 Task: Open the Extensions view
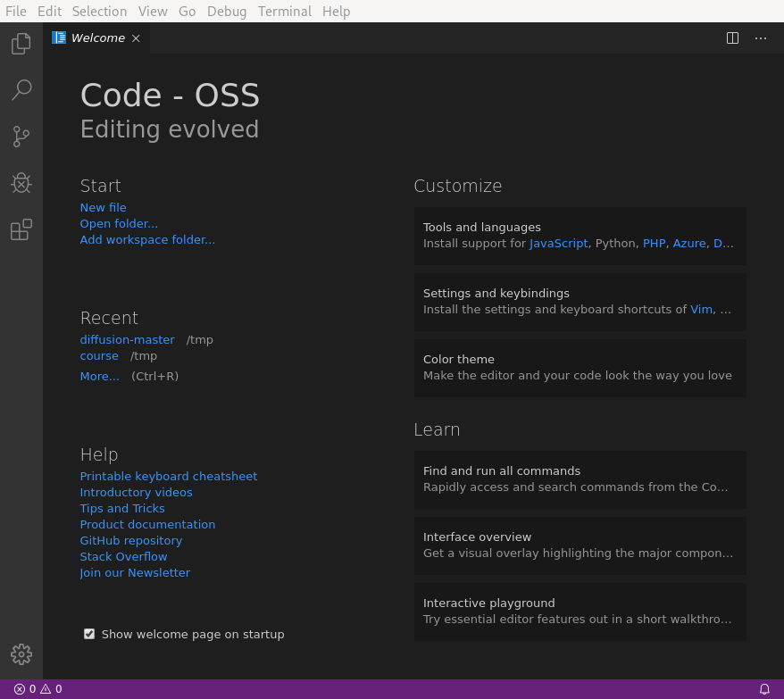(21, 229)
